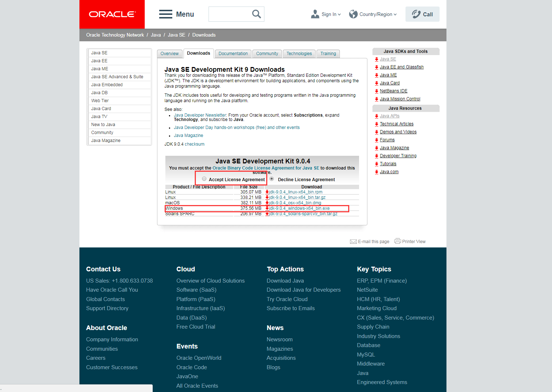Select the Downloads tab
The height and width of the screenshot is (392, 552).
pos(198,53)
